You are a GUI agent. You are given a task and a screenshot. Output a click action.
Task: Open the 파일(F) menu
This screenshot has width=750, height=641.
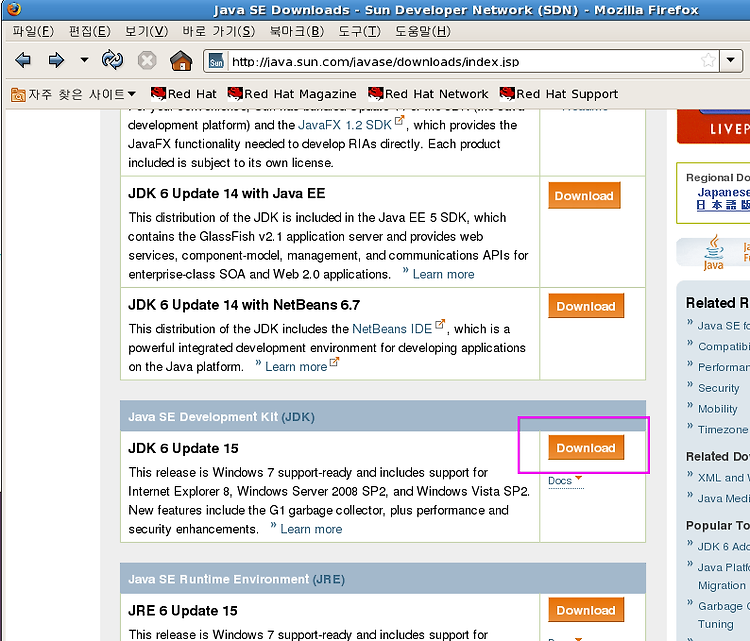tap(33, 32)
